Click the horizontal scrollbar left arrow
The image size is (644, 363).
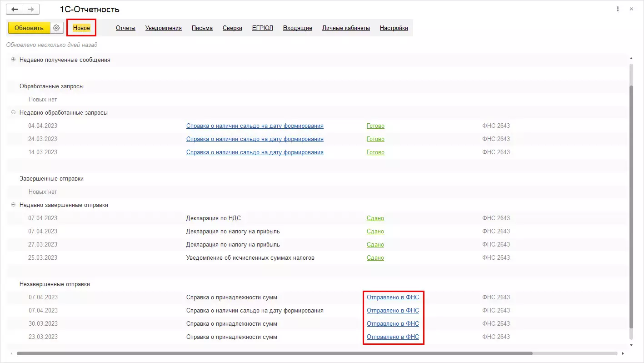pyautogui.click(x=12, y=353)
